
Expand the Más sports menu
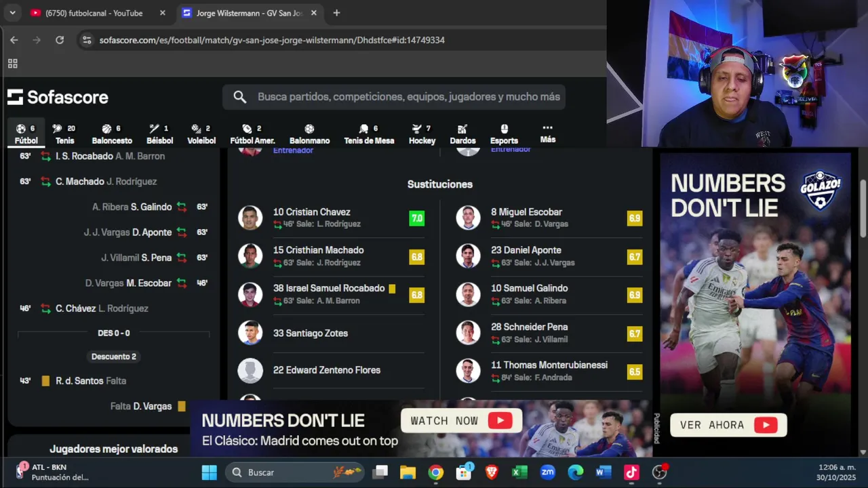tap(548, 133)
